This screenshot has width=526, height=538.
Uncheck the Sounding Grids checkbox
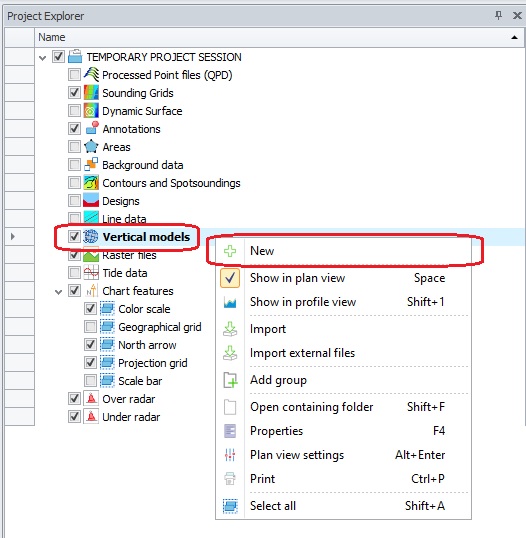(74, 92)
